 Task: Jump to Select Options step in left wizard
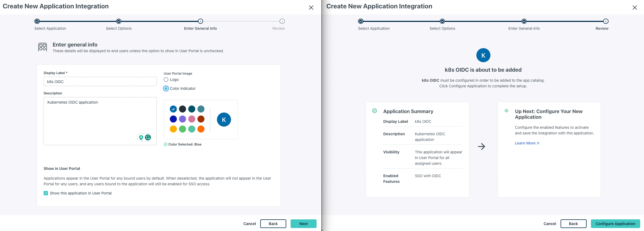[119, 21]
